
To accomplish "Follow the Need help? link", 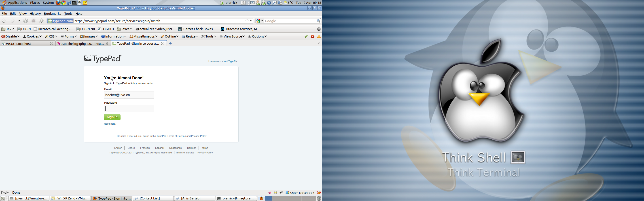I will [x=110, y=124].
